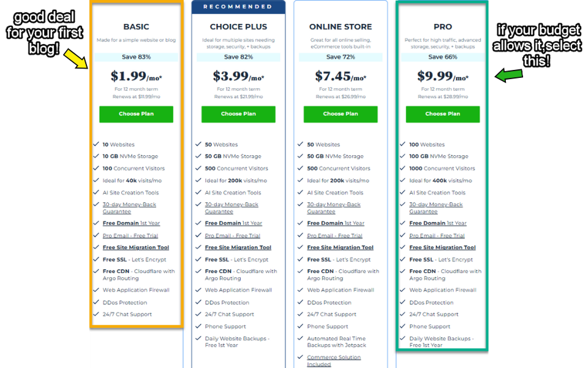Click Choose Plan under the Pro plan
Screen dimensions: 588x368
[x=442, y=114]
